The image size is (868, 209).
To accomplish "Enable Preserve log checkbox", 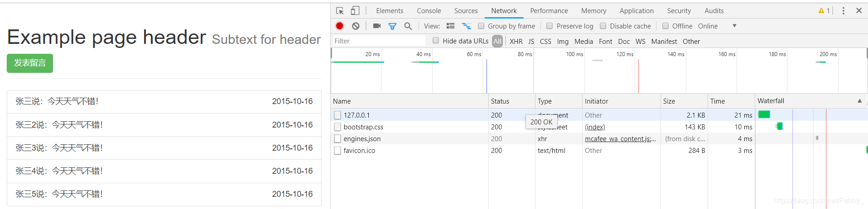I will point(550,26).
